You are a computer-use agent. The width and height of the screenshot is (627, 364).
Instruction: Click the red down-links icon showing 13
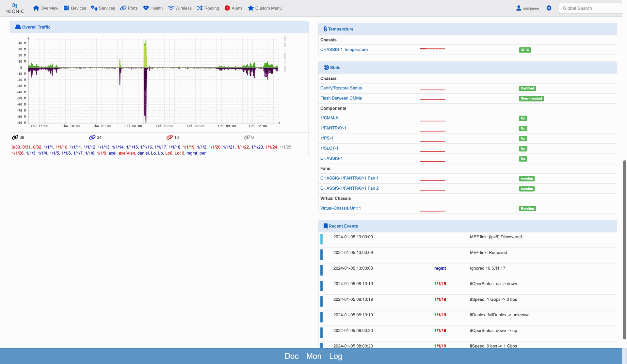click(x=169, y=137)
